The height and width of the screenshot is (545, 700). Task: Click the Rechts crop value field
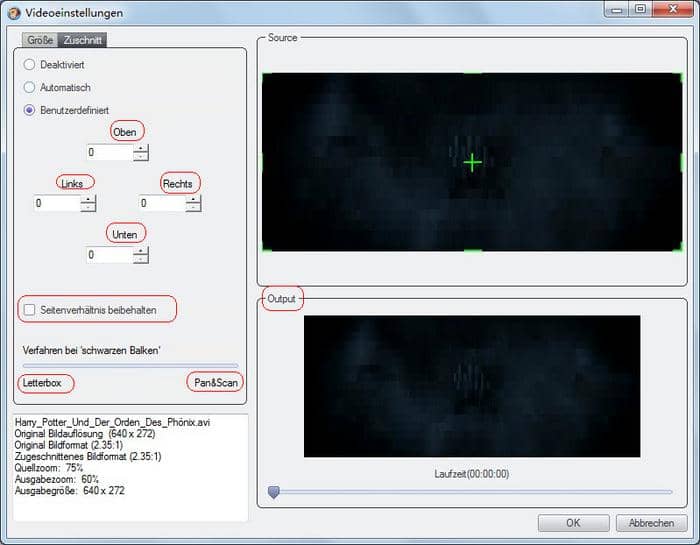click(162, 203)
